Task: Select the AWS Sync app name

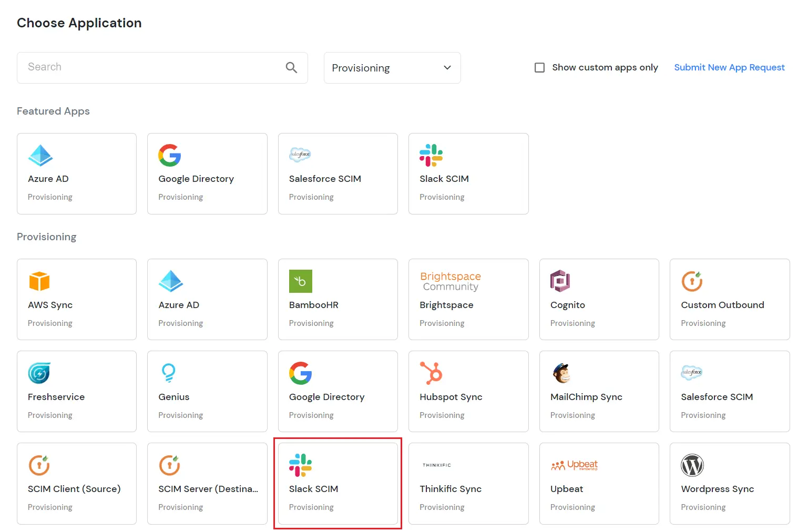Action: [x=50, y=305]
